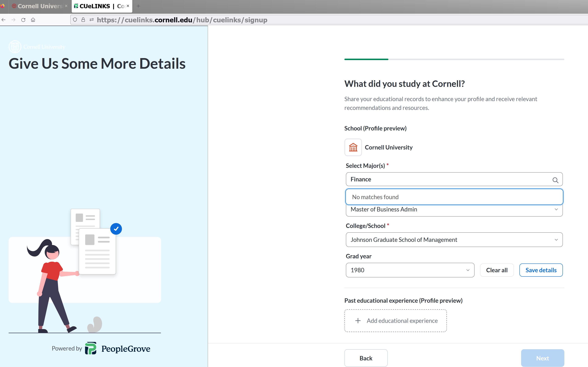Viewport: 588px width, 367px height.
Task: Click the green signup progress bar
Action: 366,59
